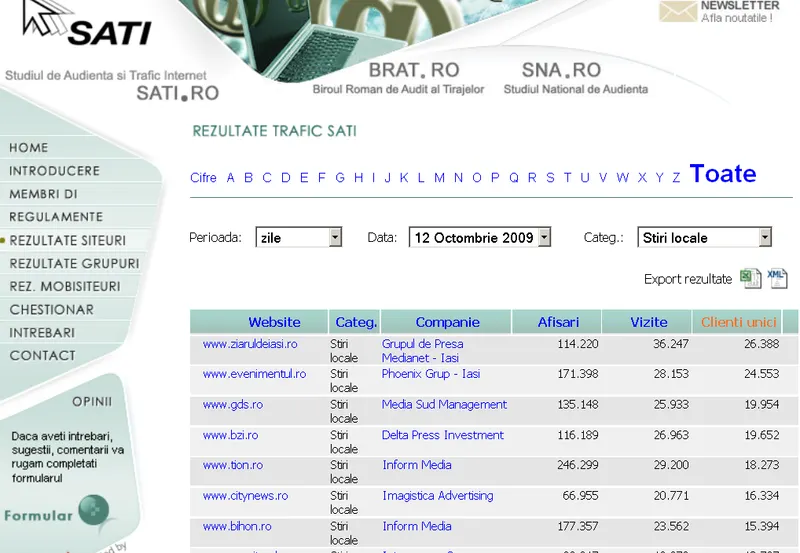Go to HOME in the sidebar menu

[x=29, y=148]
